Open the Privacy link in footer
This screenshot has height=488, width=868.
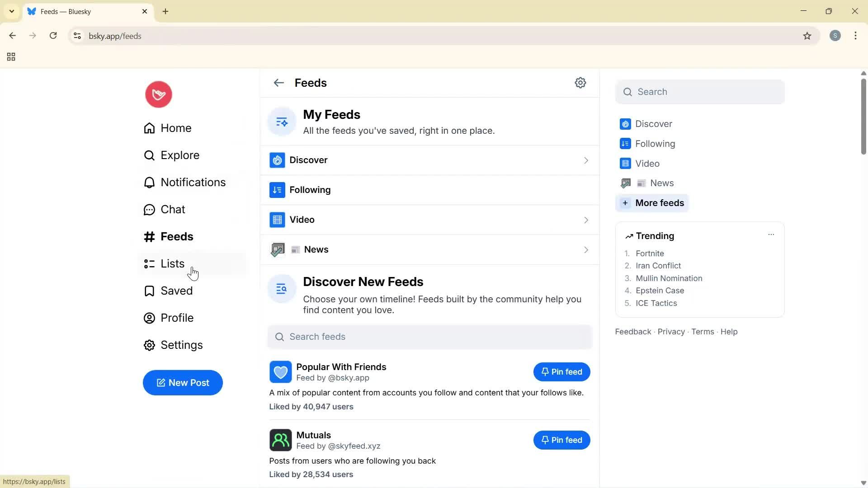[x=670, y=331]
